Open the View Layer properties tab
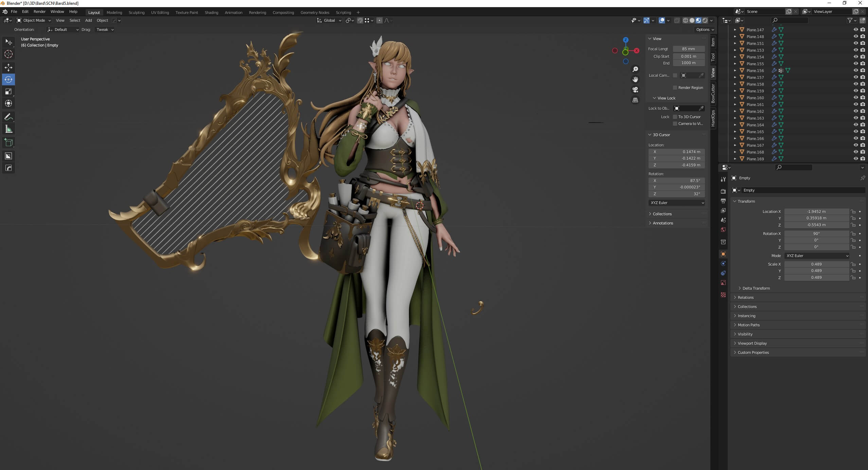 pos(723,211)
